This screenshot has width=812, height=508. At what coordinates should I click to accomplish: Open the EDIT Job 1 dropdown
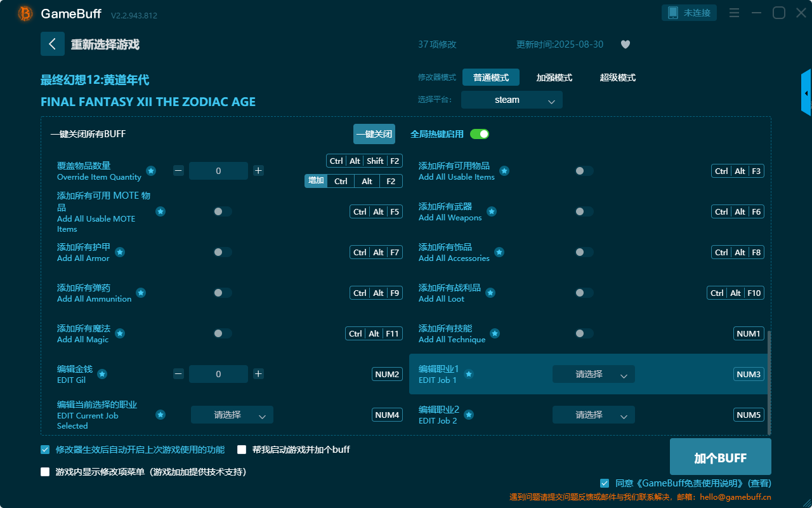click(x=594, y=374)
